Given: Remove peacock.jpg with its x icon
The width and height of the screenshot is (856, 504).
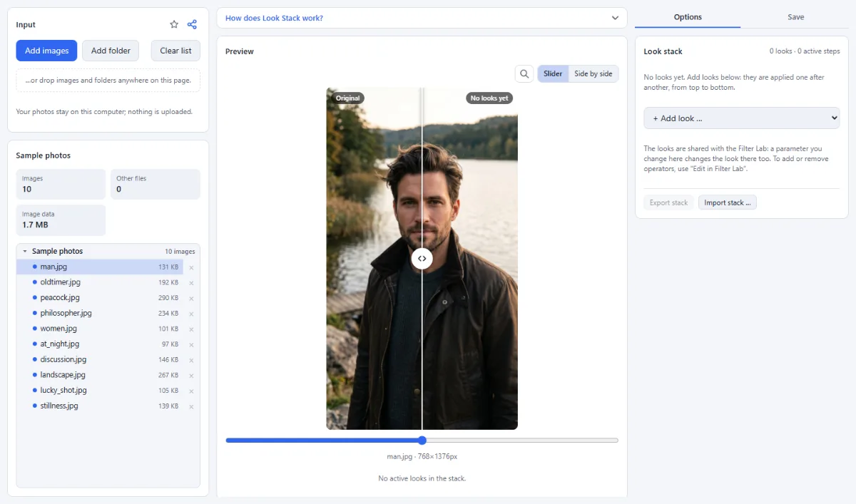Looking at the screenshot, I should point(191,298).
